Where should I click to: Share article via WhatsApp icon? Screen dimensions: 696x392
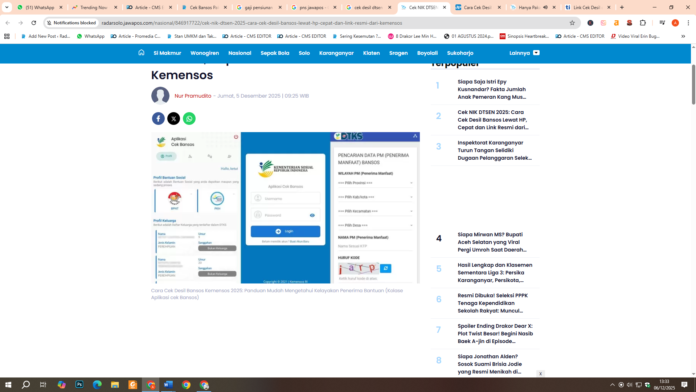(189, 119)
